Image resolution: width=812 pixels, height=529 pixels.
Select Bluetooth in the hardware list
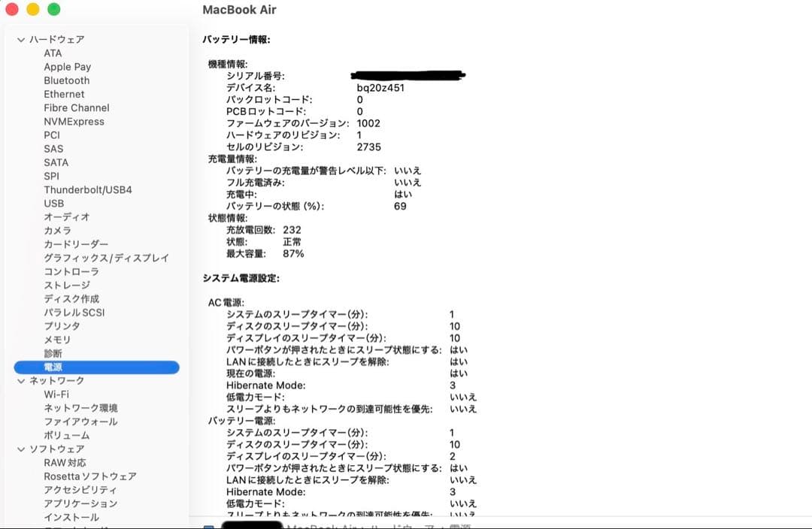click(x=66, y=80)
